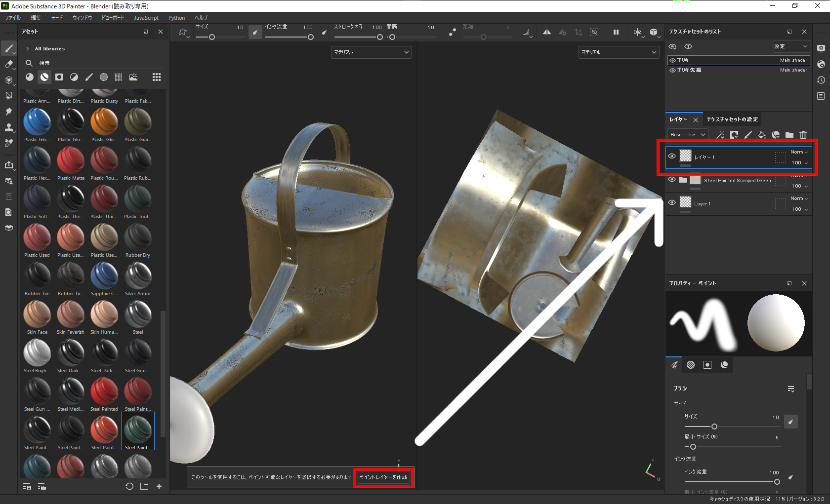Add a new paint layer
830x504 pixels.
748,135
